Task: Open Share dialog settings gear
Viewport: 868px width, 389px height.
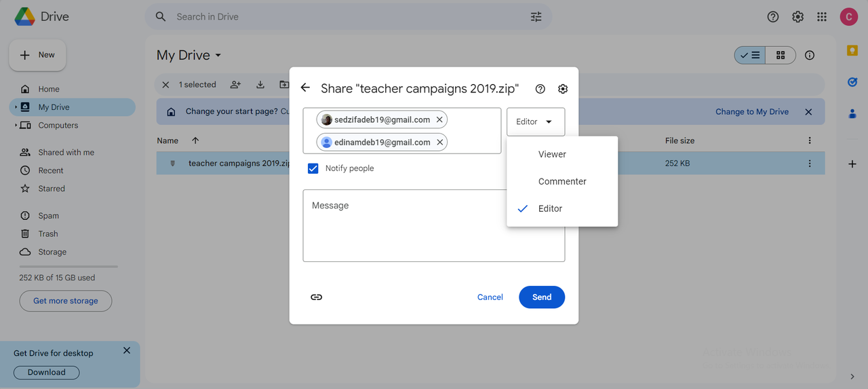Action: tap(563, 89)
